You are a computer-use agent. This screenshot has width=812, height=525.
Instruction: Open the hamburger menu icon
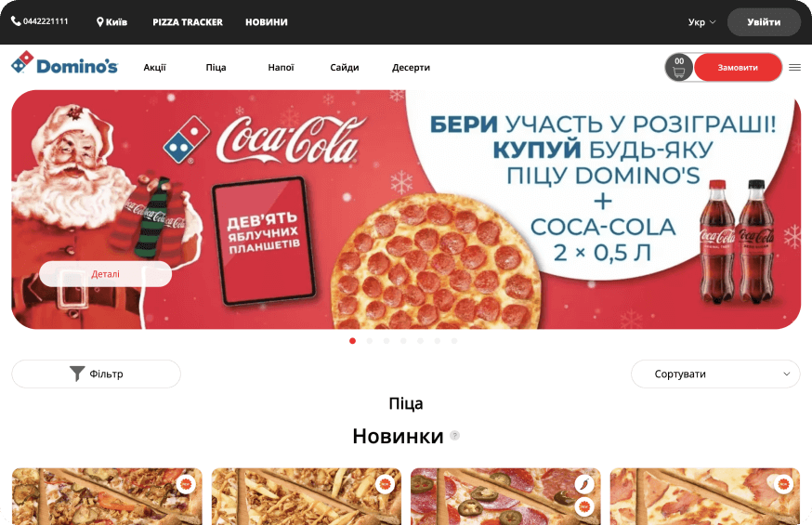pyautogui.click(x=795, y=67)
